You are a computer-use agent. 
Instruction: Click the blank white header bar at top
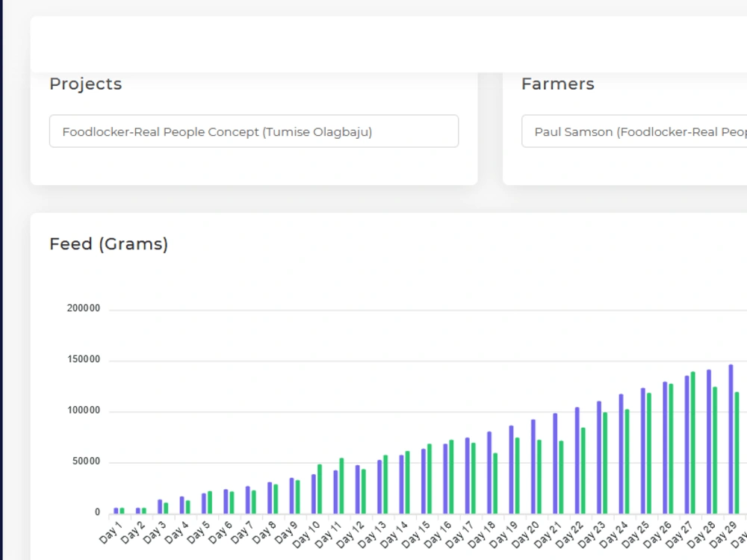coord(388,44)
